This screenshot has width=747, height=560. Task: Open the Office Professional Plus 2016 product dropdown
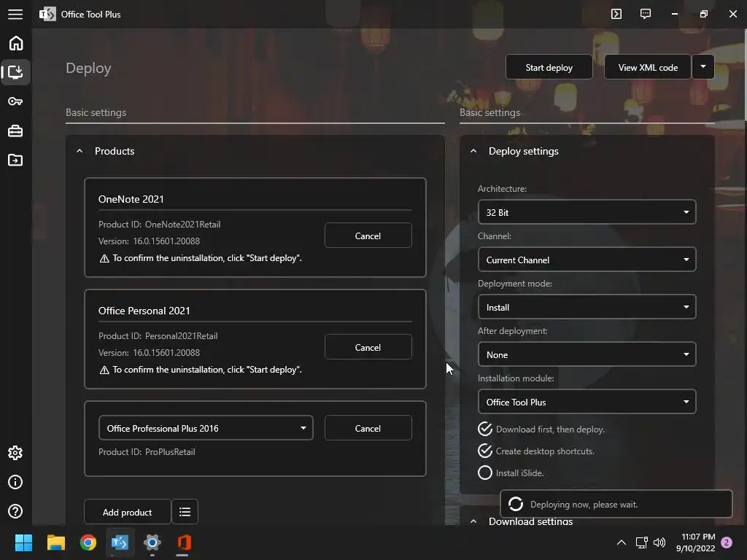pos(206,428)
